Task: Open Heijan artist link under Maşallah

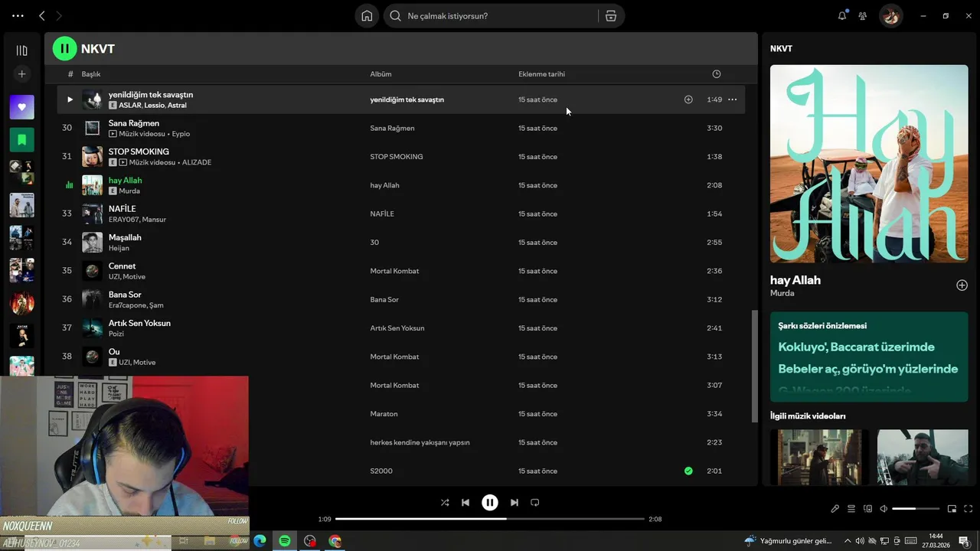Action: 119,248
